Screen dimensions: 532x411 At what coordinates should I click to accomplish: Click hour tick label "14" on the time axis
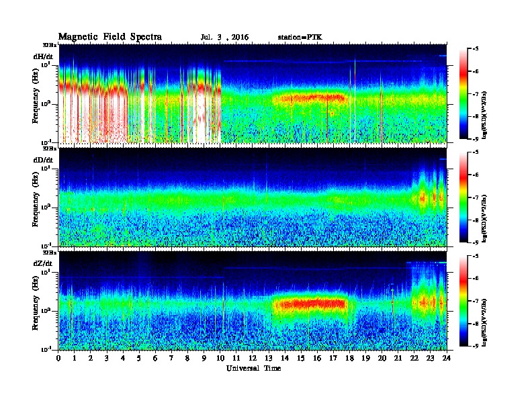coord(285,359)
